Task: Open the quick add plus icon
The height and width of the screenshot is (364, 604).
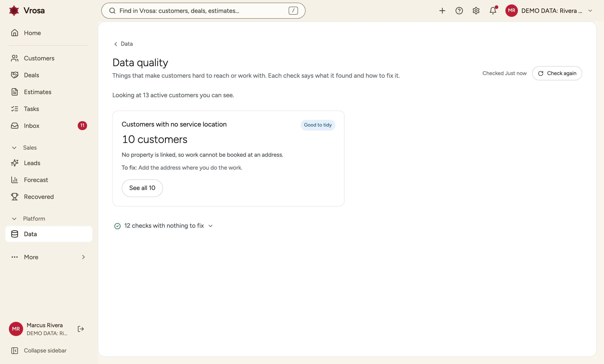Action: point(442,11)
